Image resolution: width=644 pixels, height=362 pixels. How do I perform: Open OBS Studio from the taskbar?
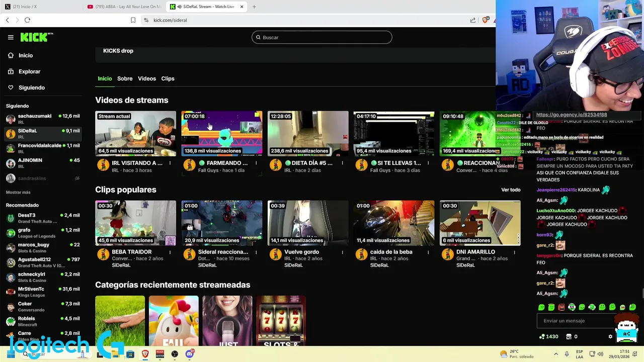pyautogui.click(x=175, y=354)
